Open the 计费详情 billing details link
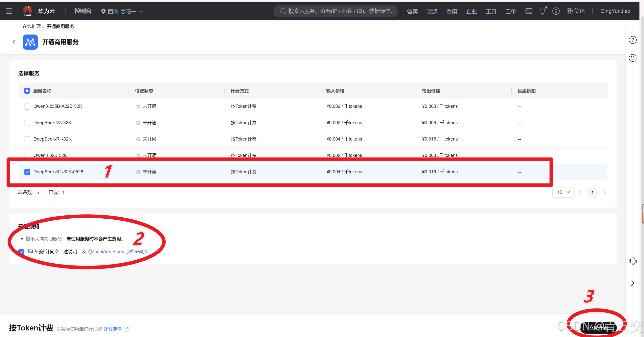Image resolution: width=644 pixels, height=337 pixels. (112, 329)
